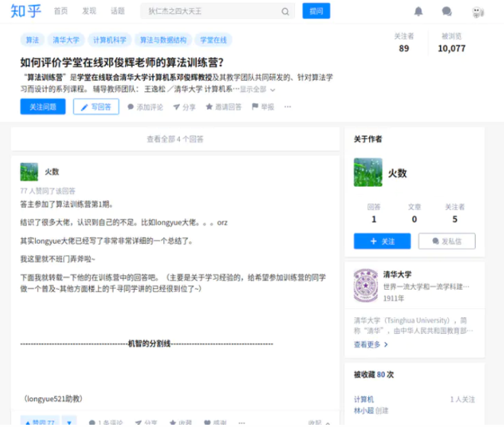Click the answer author's small avatar 火数

point(29,172)
